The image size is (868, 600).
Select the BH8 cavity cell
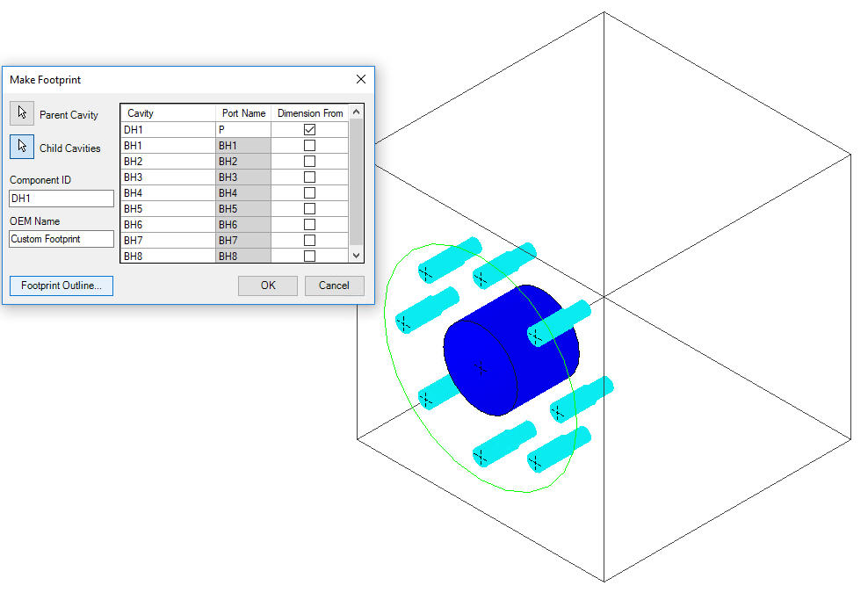pyautogui.click(x=169, y=256)
